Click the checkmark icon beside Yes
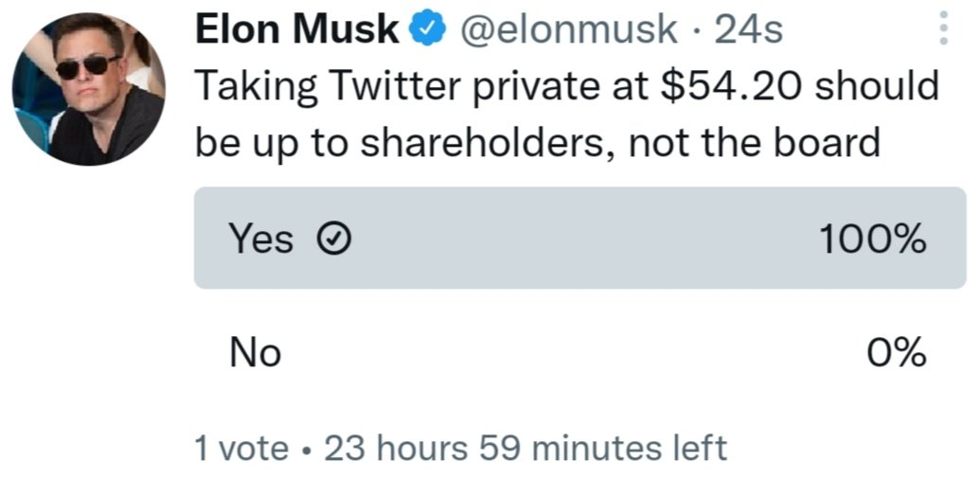Image resolution: width=980 pixels, height=478 pixels. (332, 240)
